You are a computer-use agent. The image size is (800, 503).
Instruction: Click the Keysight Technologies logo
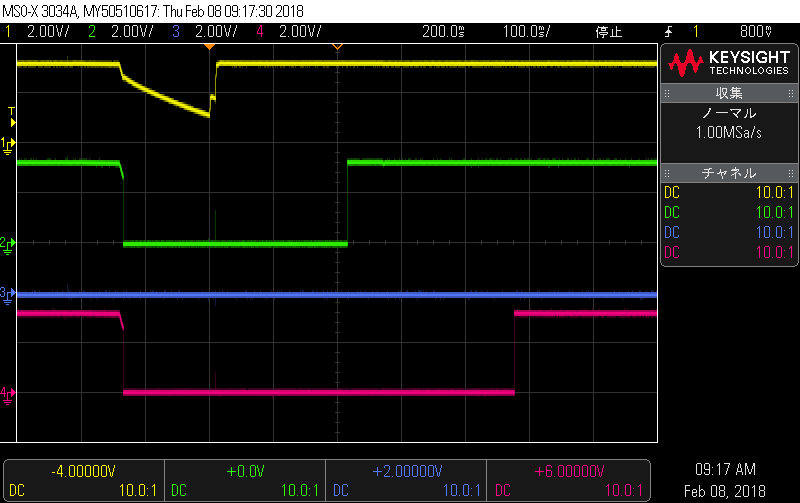(730, 63)
